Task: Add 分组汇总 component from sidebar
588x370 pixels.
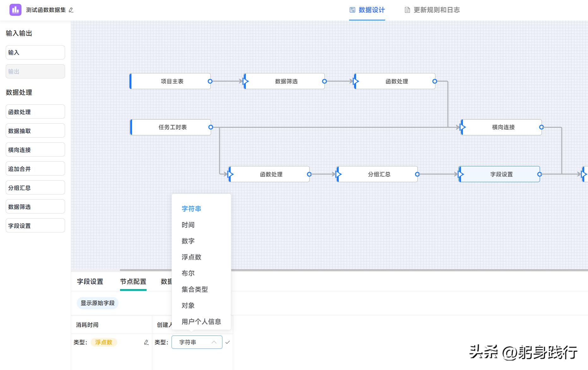Action: click(x=35, y=188)
